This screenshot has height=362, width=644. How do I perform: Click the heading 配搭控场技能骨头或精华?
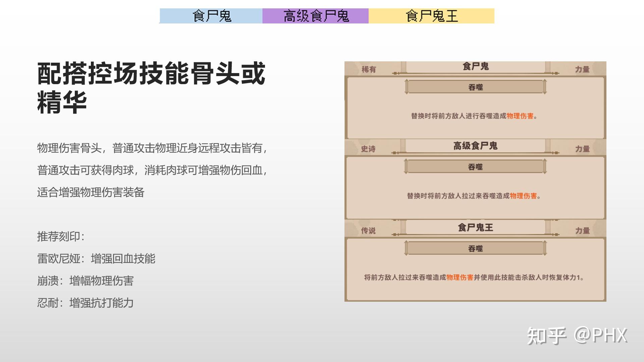[151, 87]
